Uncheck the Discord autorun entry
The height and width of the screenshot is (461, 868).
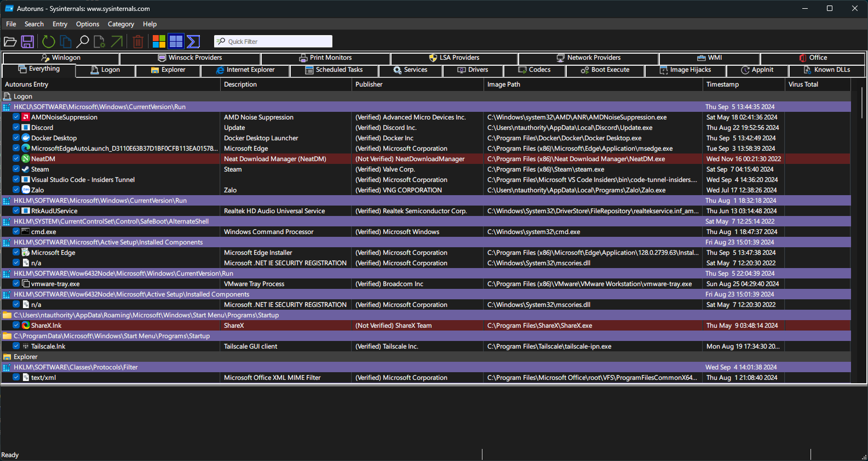coord(16,128)
